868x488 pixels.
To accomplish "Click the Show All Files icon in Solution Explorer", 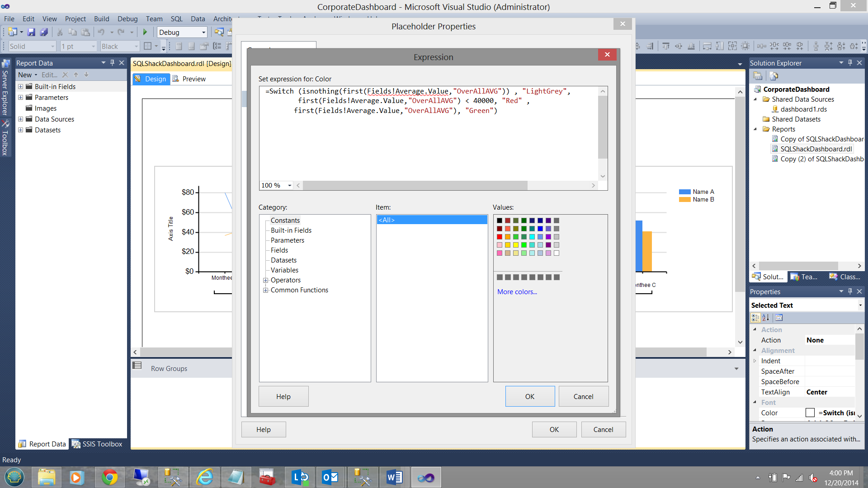I will (774, 76).
